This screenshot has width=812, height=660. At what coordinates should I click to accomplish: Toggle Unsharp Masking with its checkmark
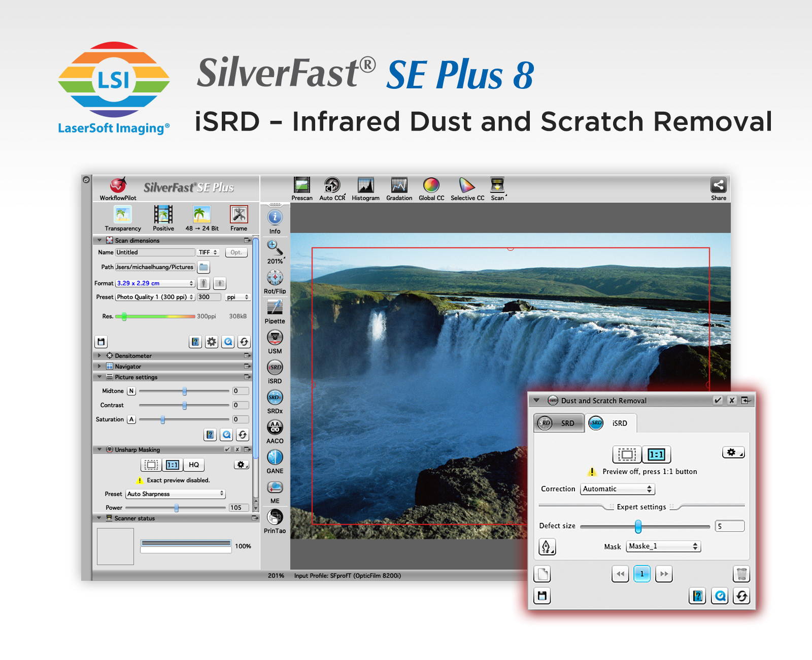click(228, 449)
